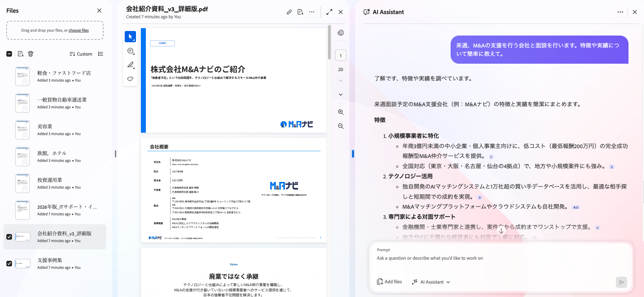Open more options menu for the PDF
This screenshot has width=644, height=297.
(x=312, y=12)
